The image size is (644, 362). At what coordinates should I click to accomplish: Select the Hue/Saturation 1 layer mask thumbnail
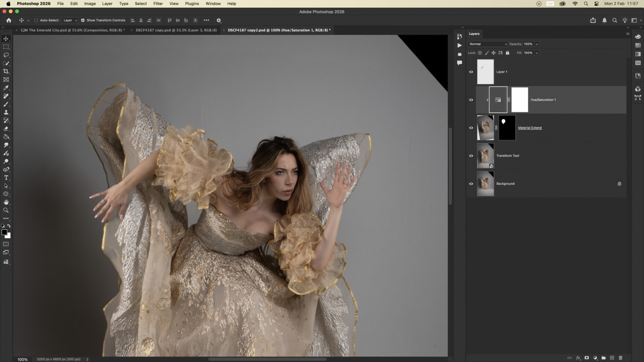click(519, 100)
